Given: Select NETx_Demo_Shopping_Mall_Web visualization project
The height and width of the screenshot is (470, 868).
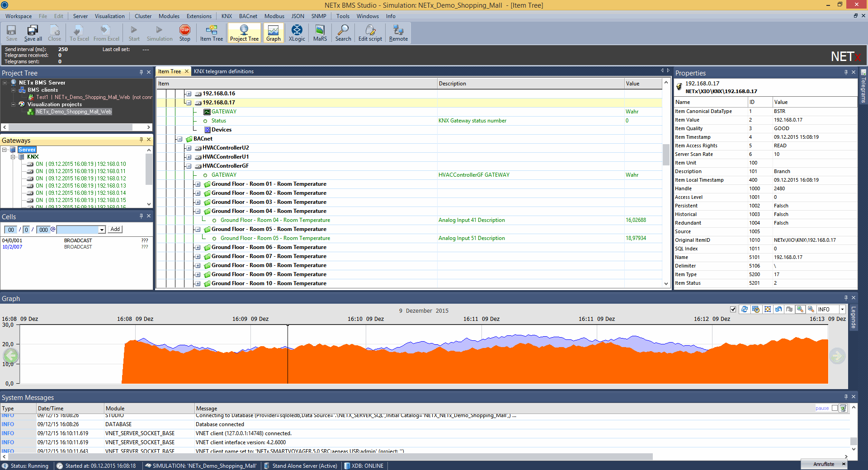Looking at the screenshot, I should point(74,112).
